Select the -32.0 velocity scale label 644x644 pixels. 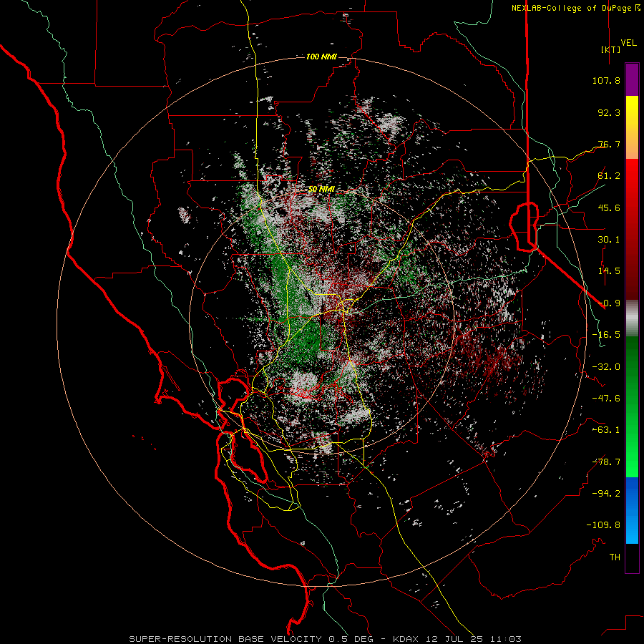(x=606, y=367)
